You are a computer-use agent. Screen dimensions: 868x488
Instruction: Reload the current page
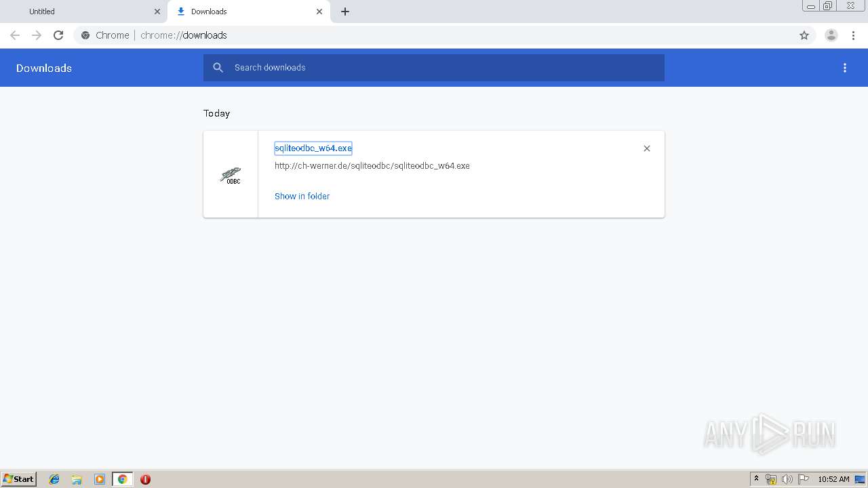58,35
